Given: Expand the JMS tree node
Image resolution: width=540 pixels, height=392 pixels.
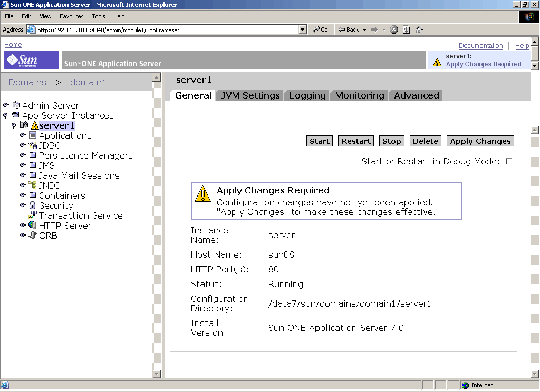Looking at the screenshot, I should pos(23,165).
